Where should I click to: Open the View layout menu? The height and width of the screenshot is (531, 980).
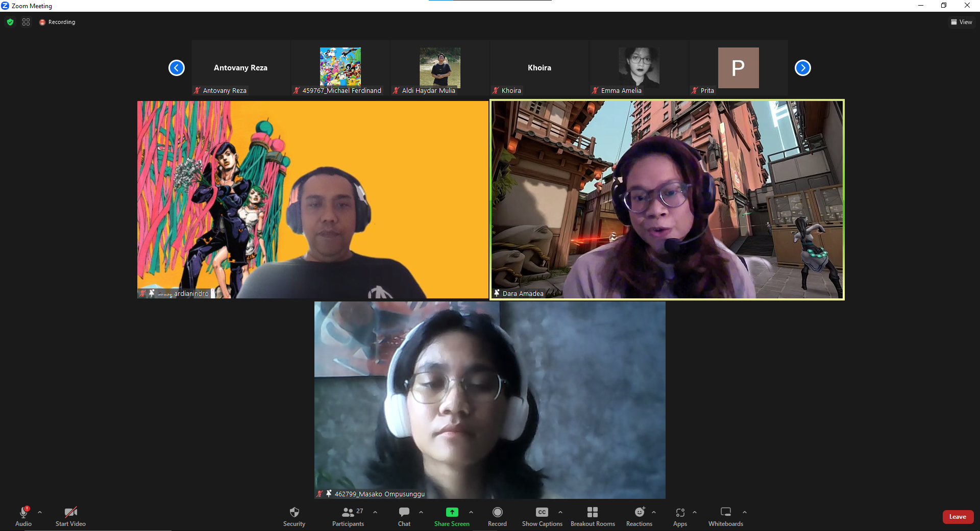[x=961, y=22]
